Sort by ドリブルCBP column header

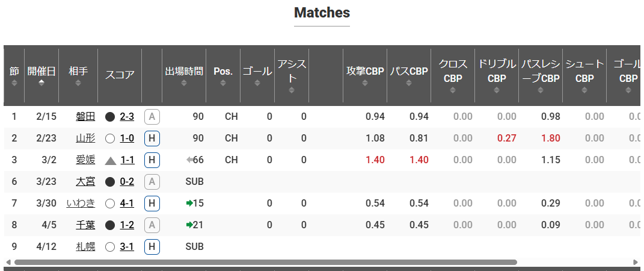click(x=497, y=76)
